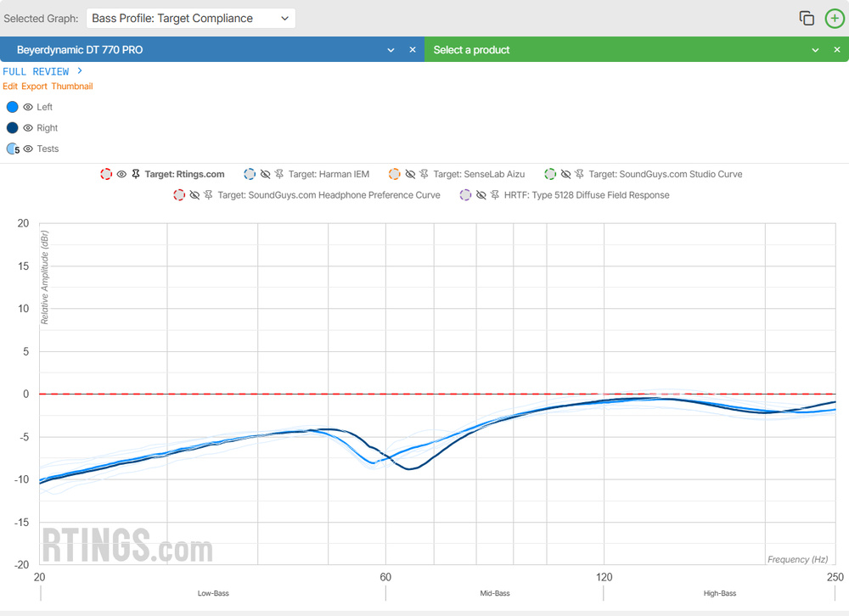Click the Thumbnail link

(72, 87)
